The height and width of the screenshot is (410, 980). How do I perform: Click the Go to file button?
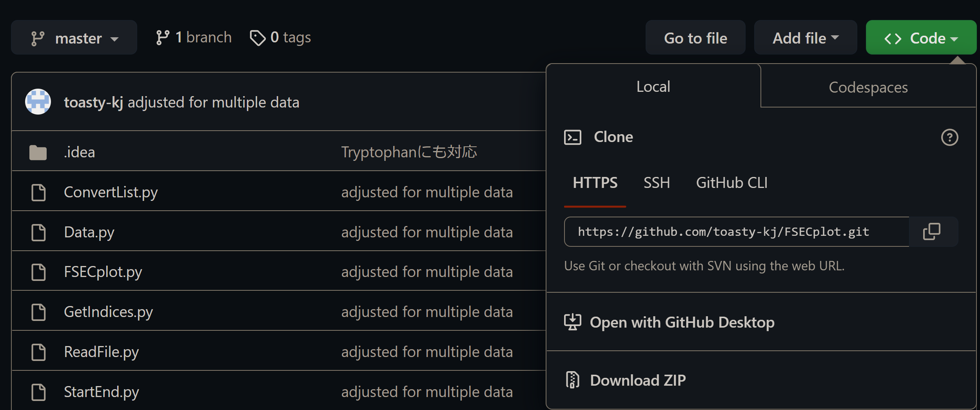click(x=695, y=38)
